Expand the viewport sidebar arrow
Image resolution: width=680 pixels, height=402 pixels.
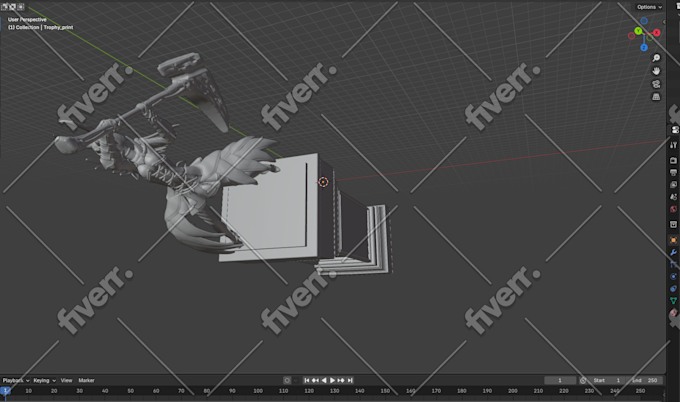pos(664,22)
